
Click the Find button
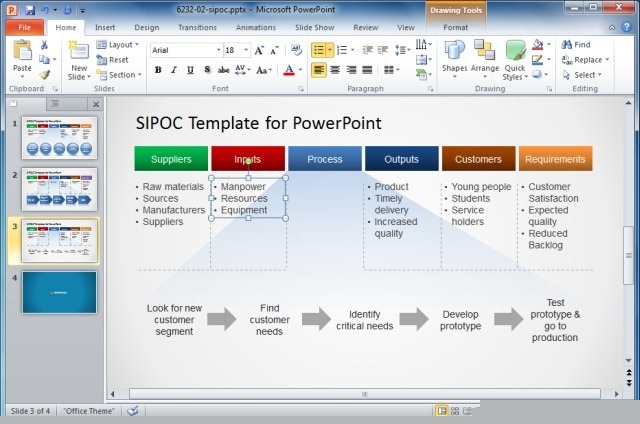pos(576,45)
